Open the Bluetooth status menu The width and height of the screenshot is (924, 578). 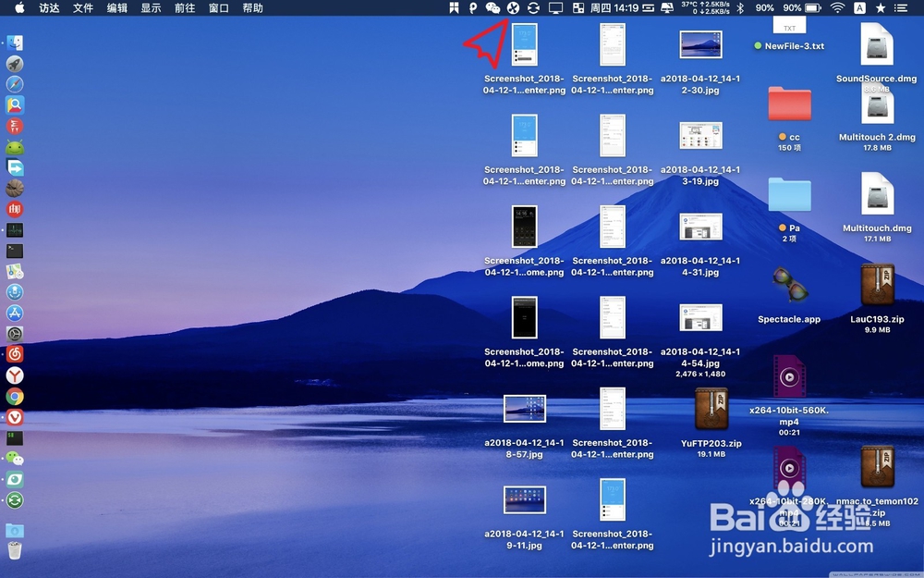coord(741,7)
